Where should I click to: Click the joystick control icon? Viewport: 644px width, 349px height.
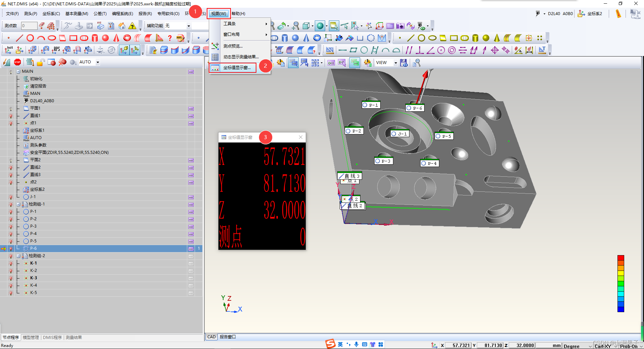click(x=79, y=26)
